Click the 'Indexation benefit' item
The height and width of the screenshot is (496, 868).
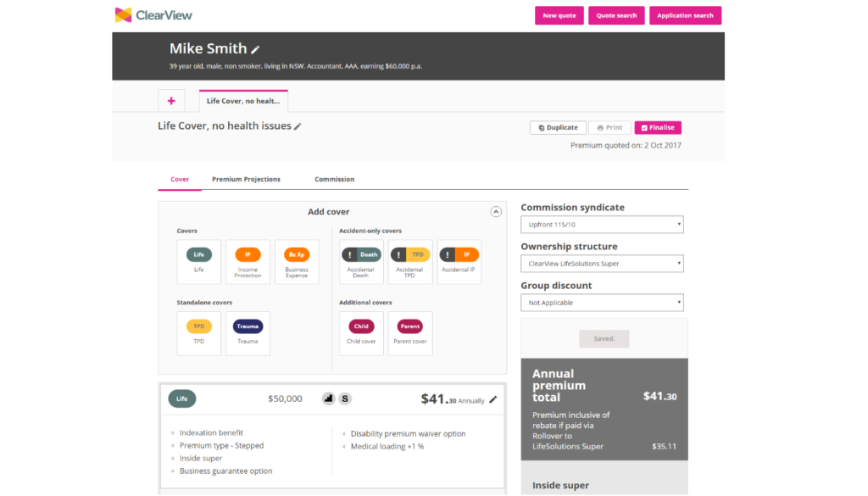pyautogui.click(x=211, y=433)
